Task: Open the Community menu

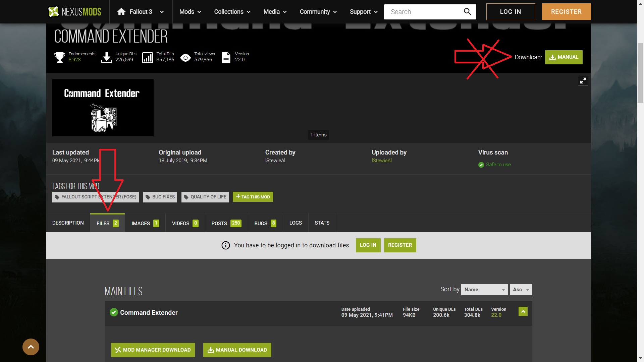Action: tap(318, 12)
